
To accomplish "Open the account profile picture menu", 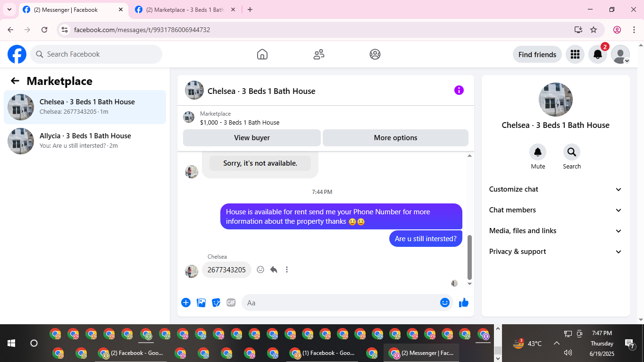I will click(620, 54).
